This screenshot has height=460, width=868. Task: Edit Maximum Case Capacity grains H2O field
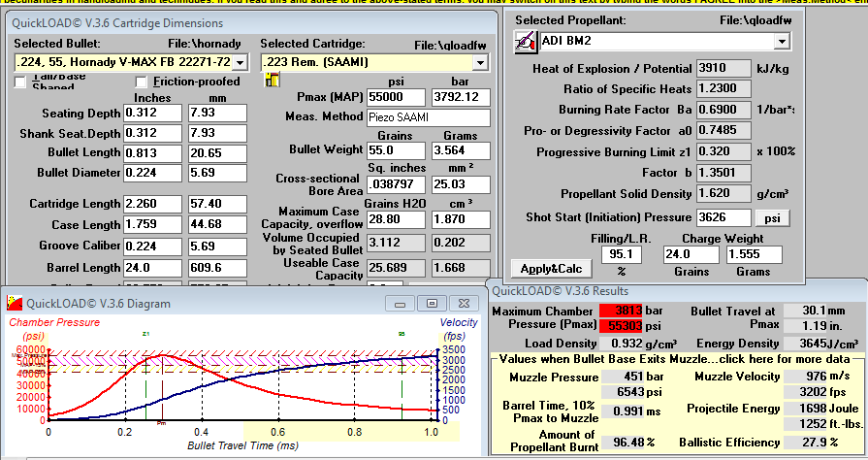tap(397, 219)
